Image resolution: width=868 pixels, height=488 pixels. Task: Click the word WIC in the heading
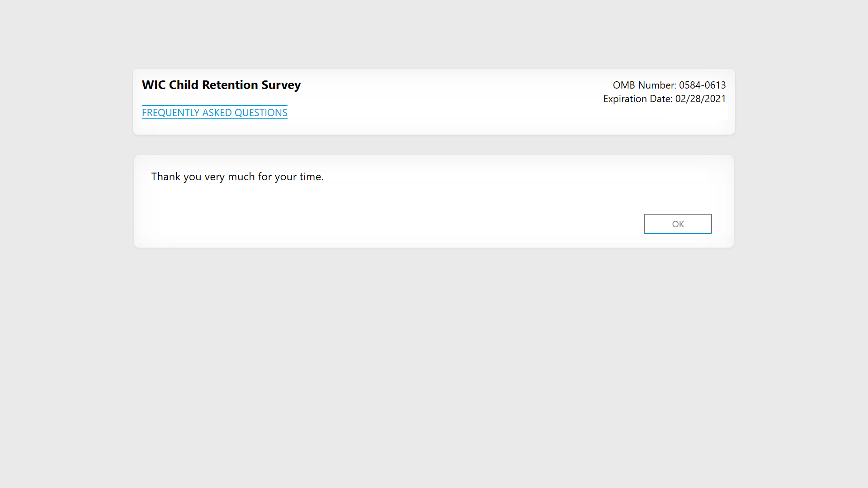pos(154,85)
